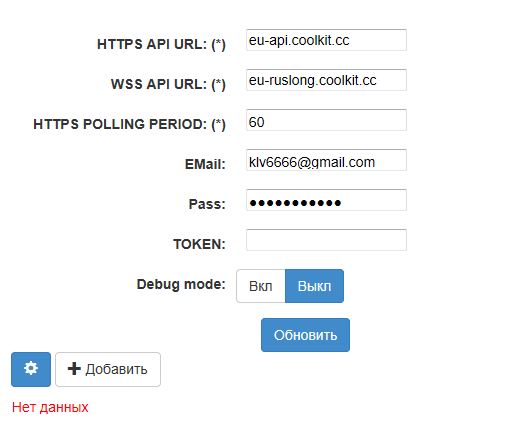Click the Добавить button label

pyautogui.click(x=116, y=369)
